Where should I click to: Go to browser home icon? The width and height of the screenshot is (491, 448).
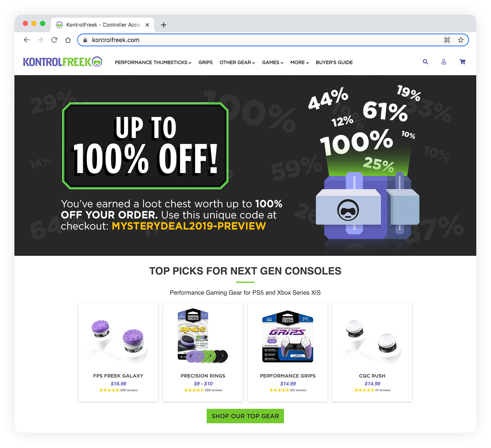(68, 40)
